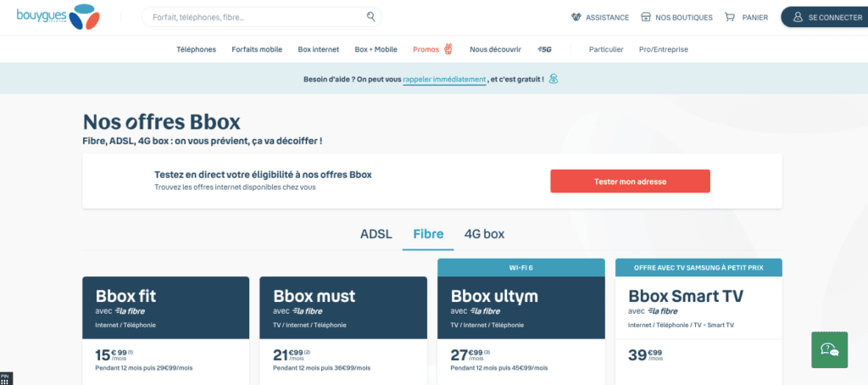The width and height of the screenshot is (868, 385).
Task: Click the Se Connecter button
Action: 825,17
